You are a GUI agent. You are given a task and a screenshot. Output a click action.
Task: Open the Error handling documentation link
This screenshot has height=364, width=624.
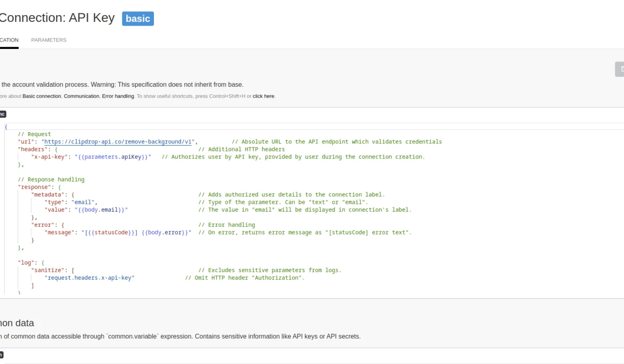tap(118, 96)
